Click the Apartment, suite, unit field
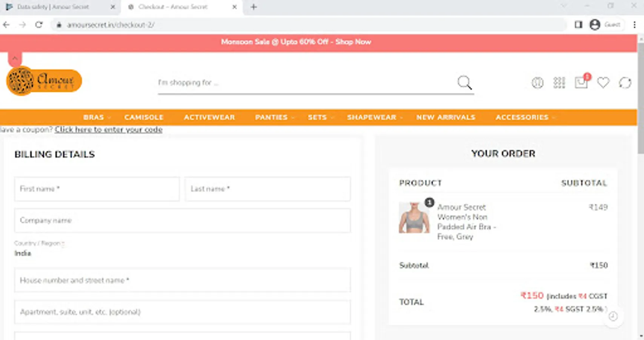The height and width of the screenshot is (340, 644). [x=182, y=312]
